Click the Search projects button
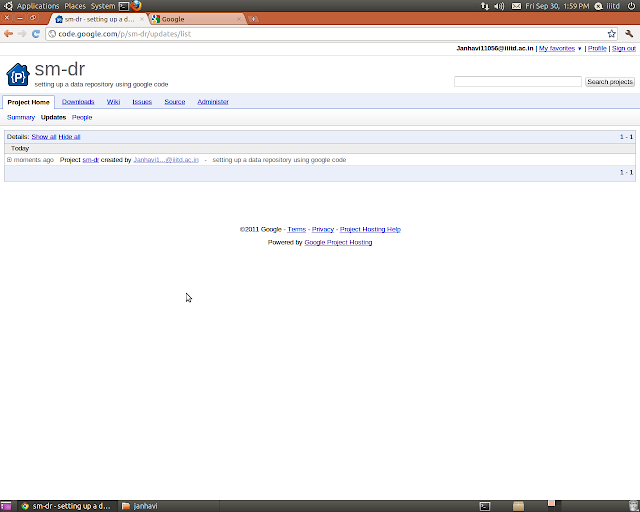 point(610,82)
